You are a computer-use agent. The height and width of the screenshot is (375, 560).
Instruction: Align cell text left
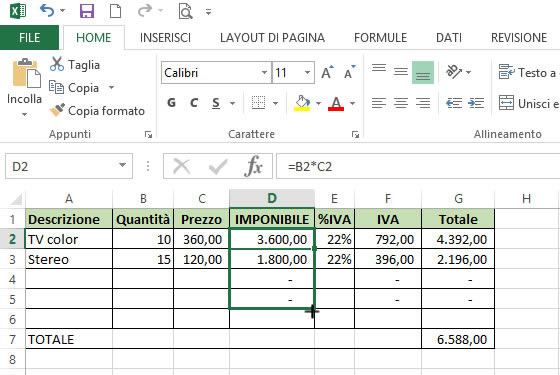379,103
